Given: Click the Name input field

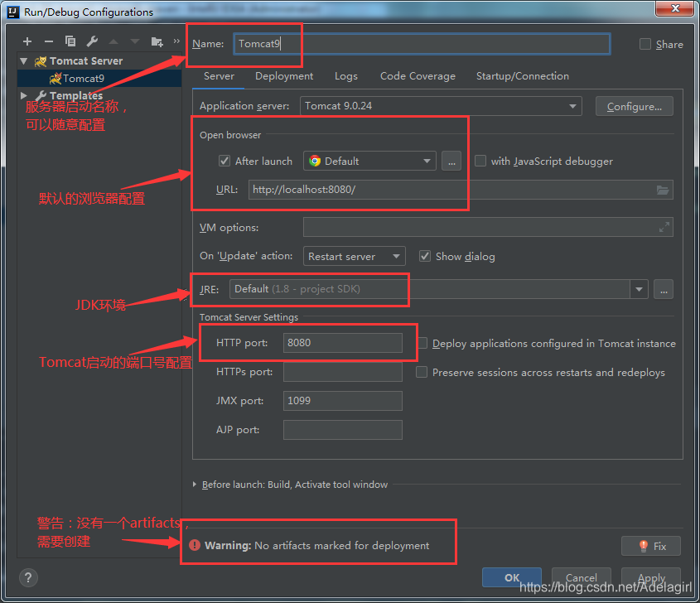Looking at the screenshot, I should [422, 44].
